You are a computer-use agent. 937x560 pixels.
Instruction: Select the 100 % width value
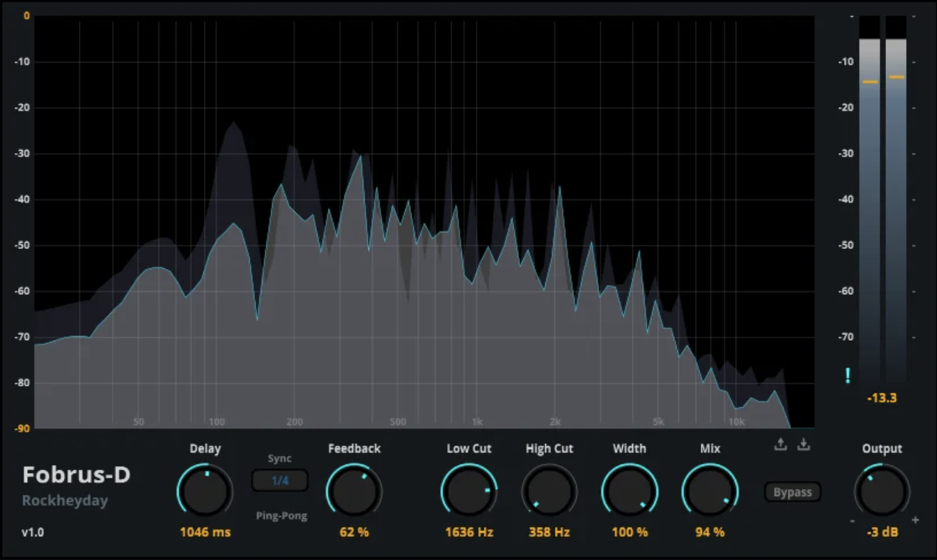[x=630, y=532]
